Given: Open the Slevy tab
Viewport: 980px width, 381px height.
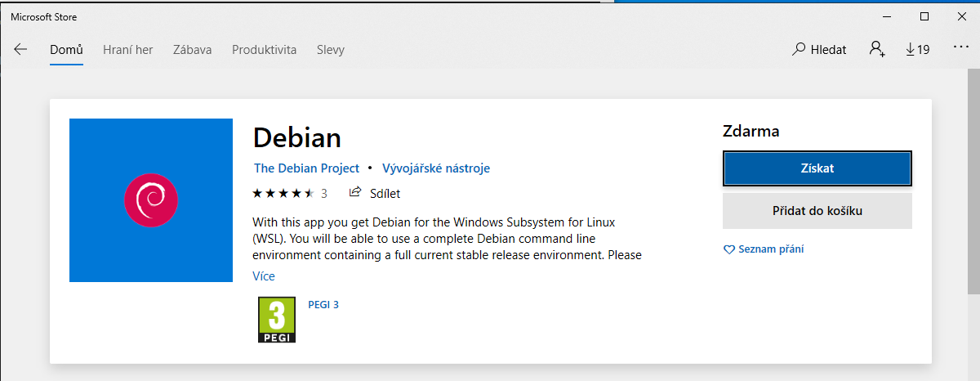Looking at the screenshot, I should coord(331,49).
